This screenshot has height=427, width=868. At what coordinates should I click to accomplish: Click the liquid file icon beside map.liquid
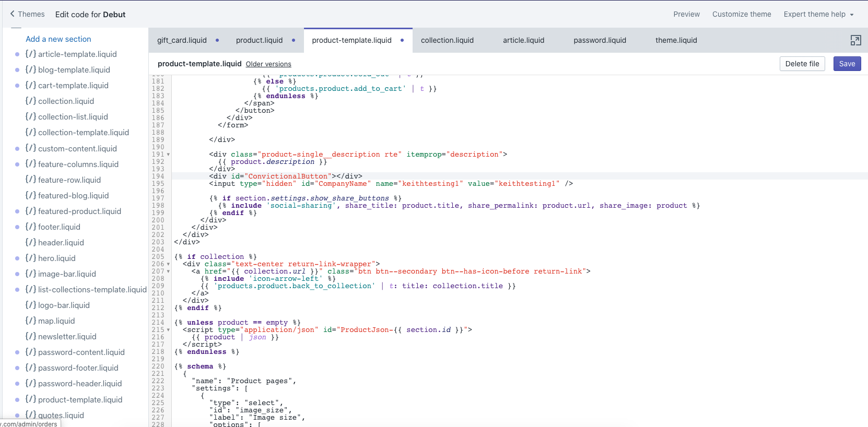pos(31,321)
